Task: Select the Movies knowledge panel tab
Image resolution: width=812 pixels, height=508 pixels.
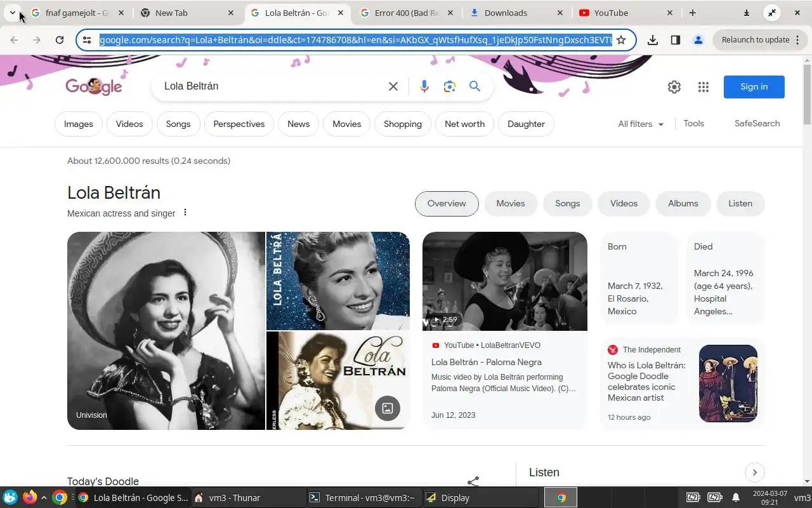Action: [x=511, y=203]
